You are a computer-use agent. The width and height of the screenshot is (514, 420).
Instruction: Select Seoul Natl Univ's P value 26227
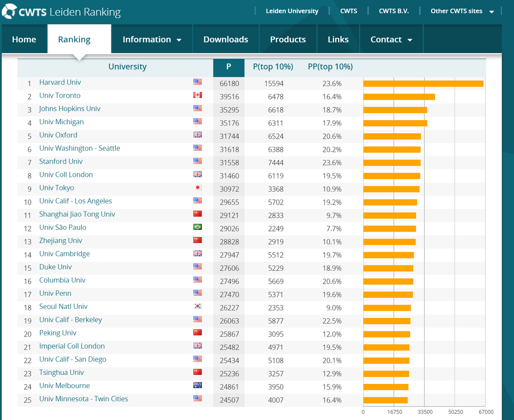229,308
